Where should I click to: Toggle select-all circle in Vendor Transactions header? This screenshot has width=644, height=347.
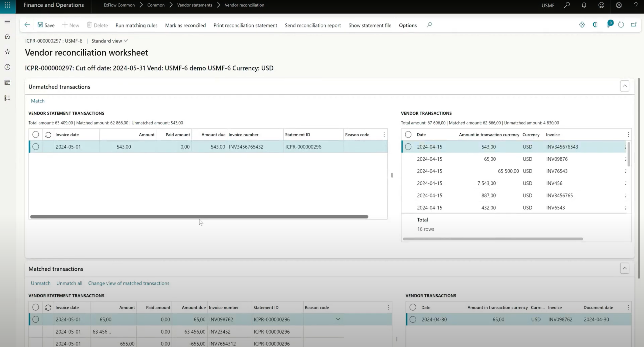tap(408, 135)
